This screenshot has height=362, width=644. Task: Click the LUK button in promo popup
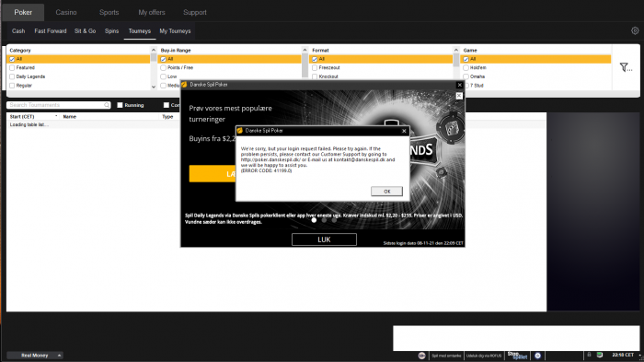(324, 239)
